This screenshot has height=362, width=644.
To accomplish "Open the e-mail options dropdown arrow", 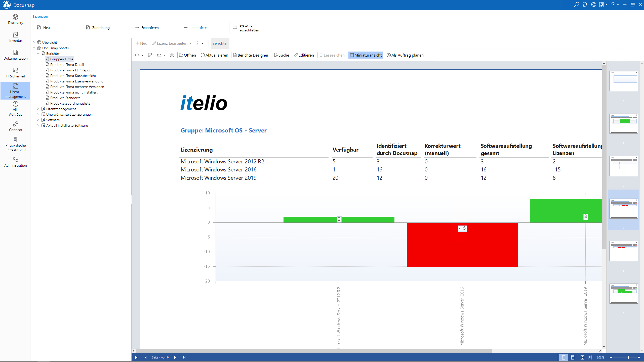I will [x=165, y=55].
